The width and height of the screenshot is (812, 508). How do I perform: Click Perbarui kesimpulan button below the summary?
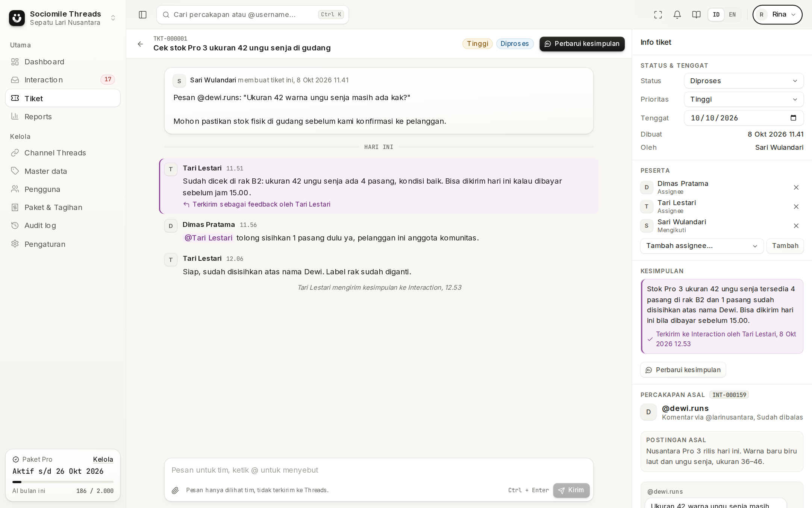[683, 370]
